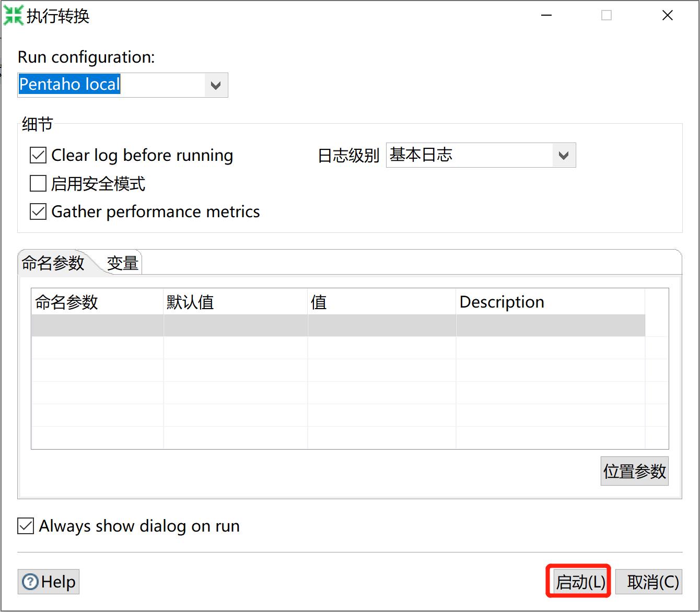Minimize the 执行转换 dialog window
The width and height of the screenshot is (700, 612).
coord(546,16)
